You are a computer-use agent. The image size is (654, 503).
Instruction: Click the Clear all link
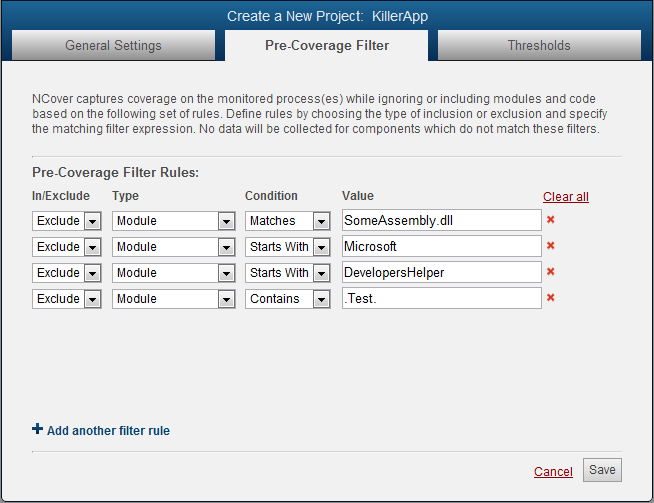tap(566, 197)
